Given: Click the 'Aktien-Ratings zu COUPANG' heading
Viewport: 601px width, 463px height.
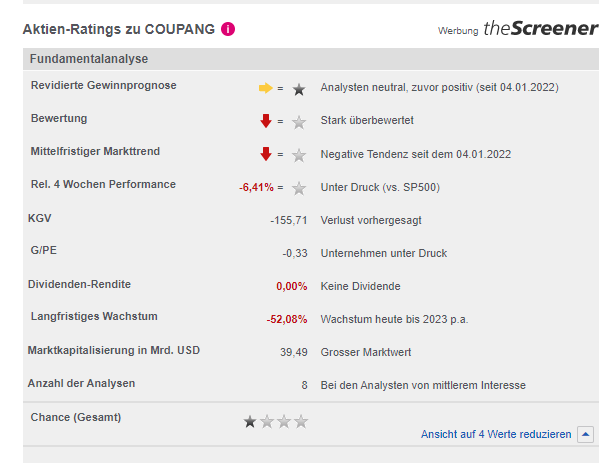Looking at the screenshot, I should (x=118, y=29).
